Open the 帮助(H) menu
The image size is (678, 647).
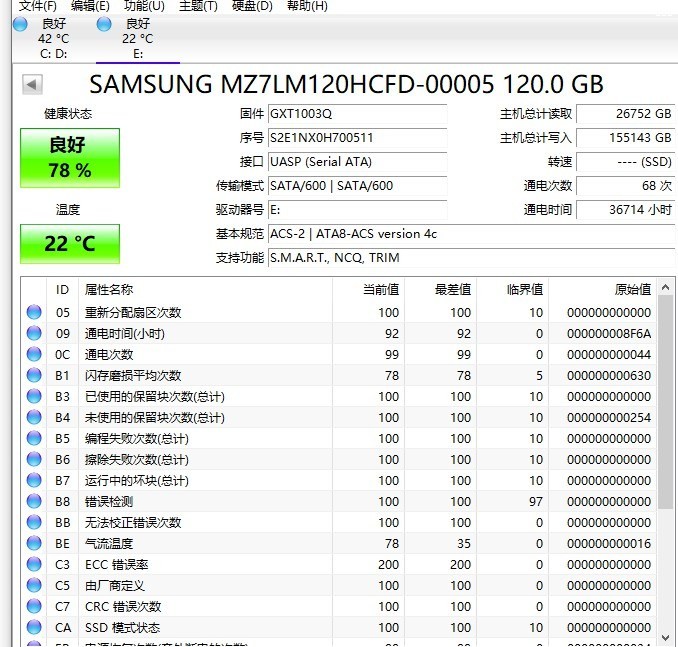(307, 6)
